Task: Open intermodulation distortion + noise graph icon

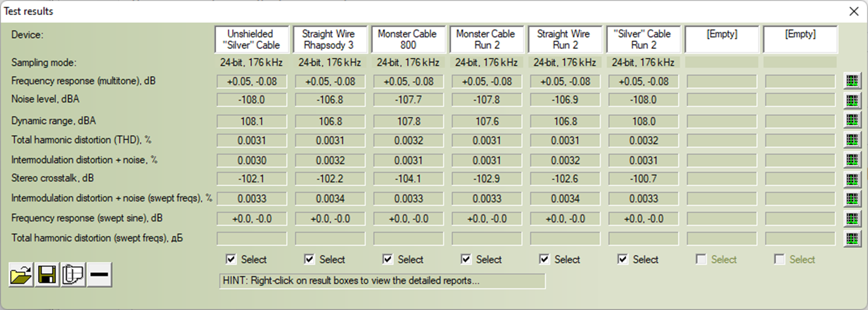Action: (x=852, y=160)
